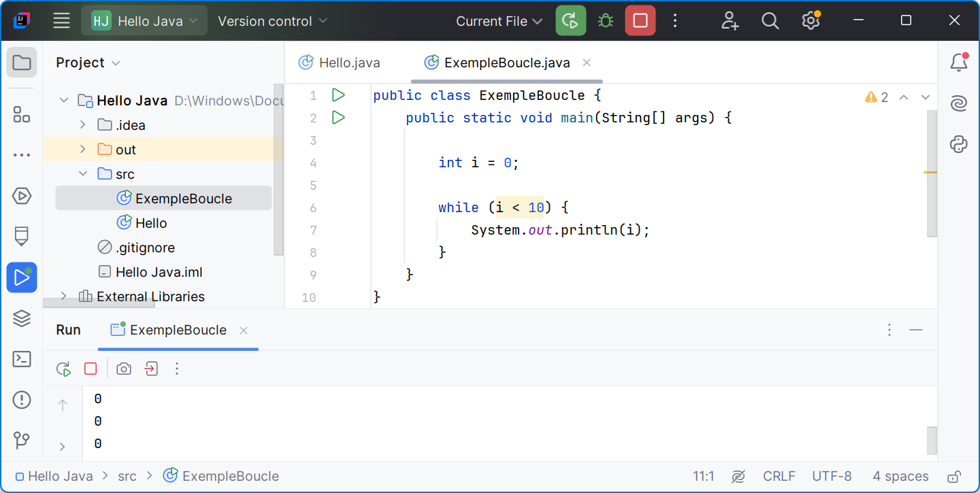This screenshot has height=493, width=980.
Task: Open the Version control menu
Action: (x=272, y=21)
